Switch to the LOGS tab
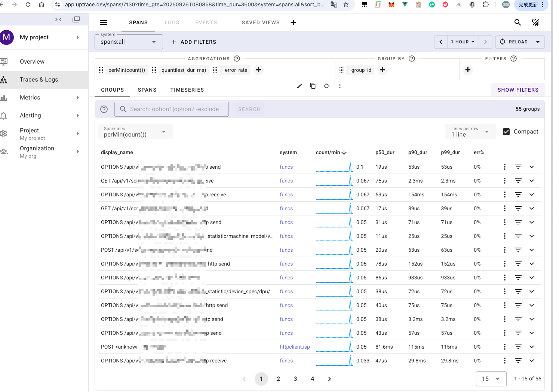 click(x=172, y=22)
